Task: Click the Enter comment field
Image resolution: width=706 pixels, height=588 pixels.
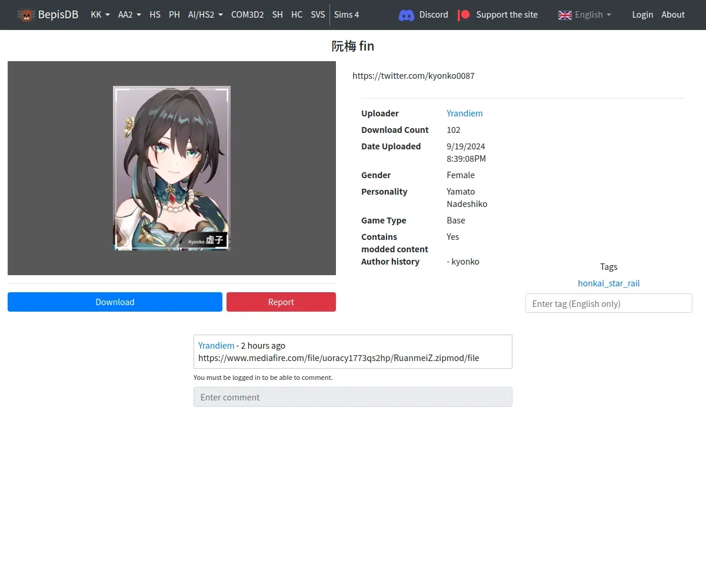Action: [x=353, y=397]
